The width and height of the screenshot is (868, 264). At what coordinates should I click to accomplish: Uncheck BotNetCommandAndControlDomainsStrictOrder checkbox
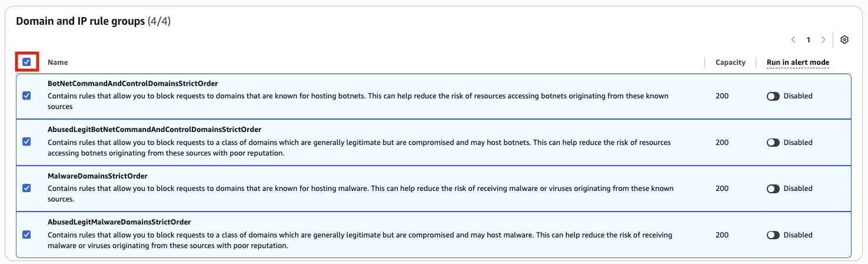click(26, 95)
